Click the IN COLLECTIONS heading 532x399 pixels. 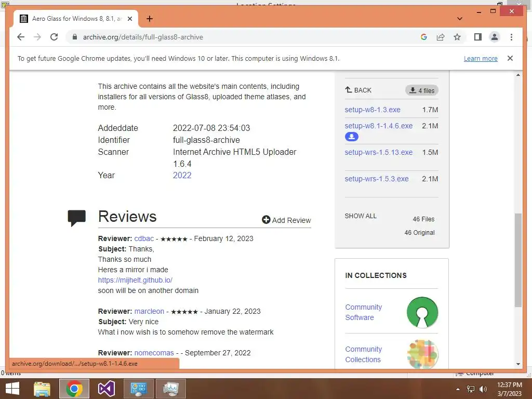(x=376, y=275)
